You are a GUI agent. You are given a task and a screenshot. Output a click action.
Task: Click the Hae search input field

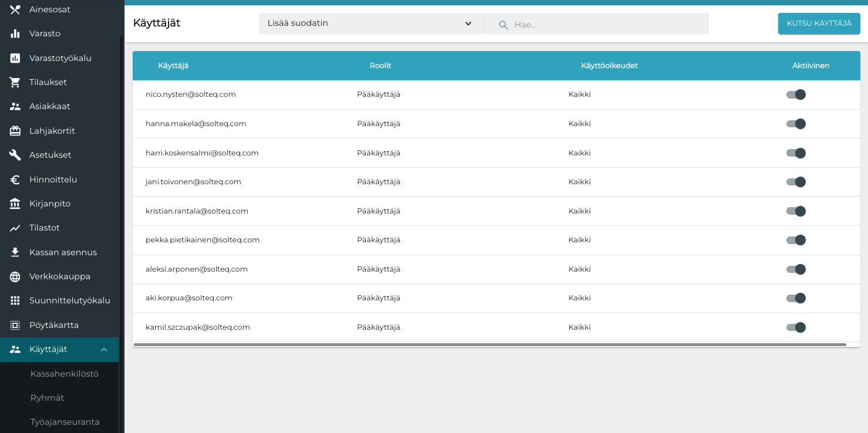tap(605, 25)
